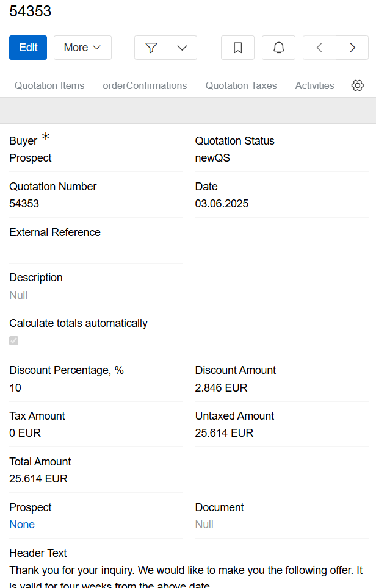376x588 pixels.
Task: Click the Description field value Null
Action: (x=18, y=295)
